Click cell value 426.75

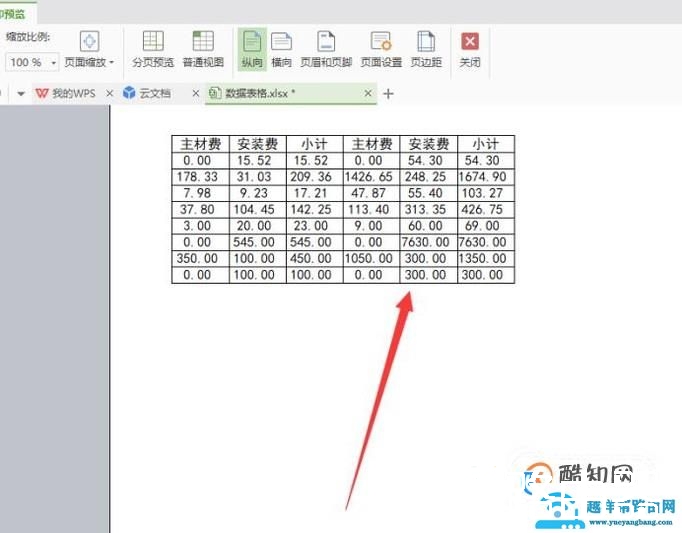click(482, 210)
